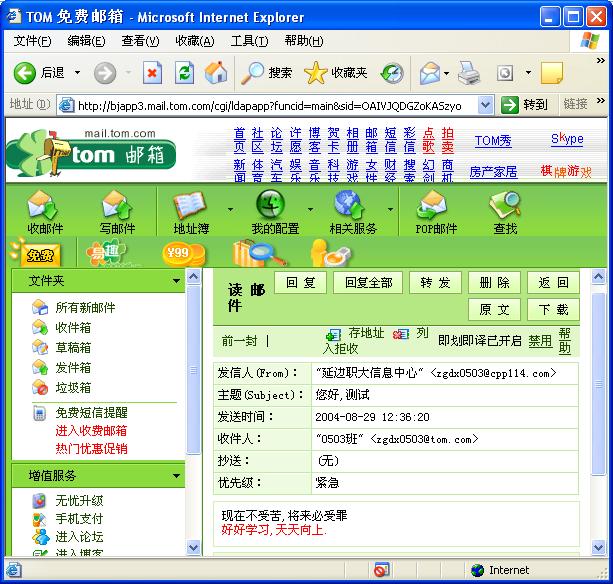Click the IE Print toolbar icon

[x=469, y=72]
